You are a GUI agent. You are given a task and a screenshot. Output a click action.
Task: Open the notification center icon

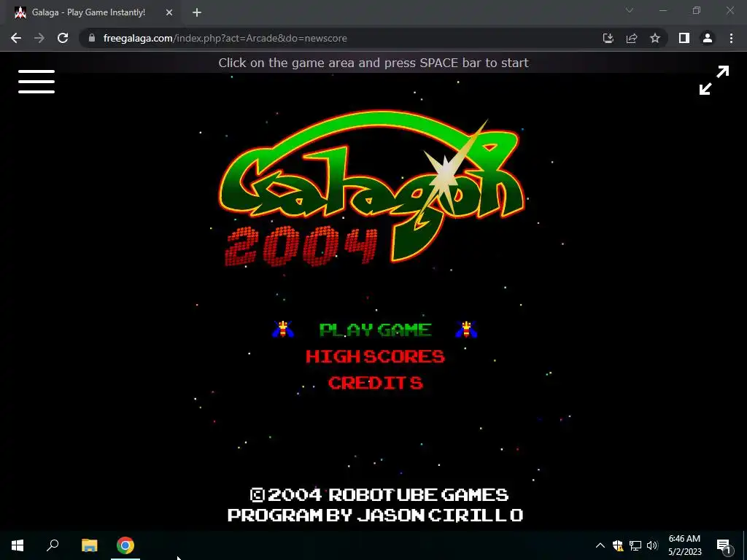click(x=723, y=545)
